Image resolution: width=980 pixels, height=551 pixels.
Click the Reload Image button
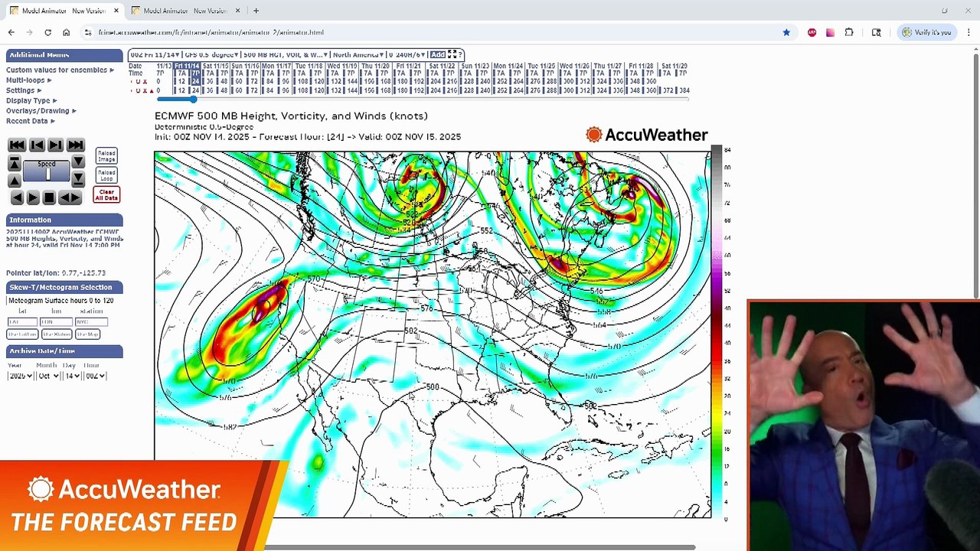coord(106,156)
